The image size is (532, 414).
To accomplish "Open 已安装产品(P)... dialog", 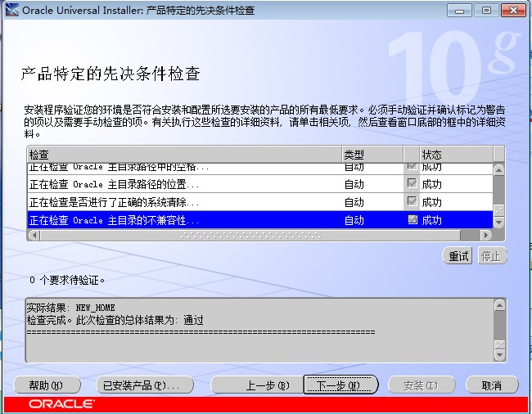I will (145, 385).
